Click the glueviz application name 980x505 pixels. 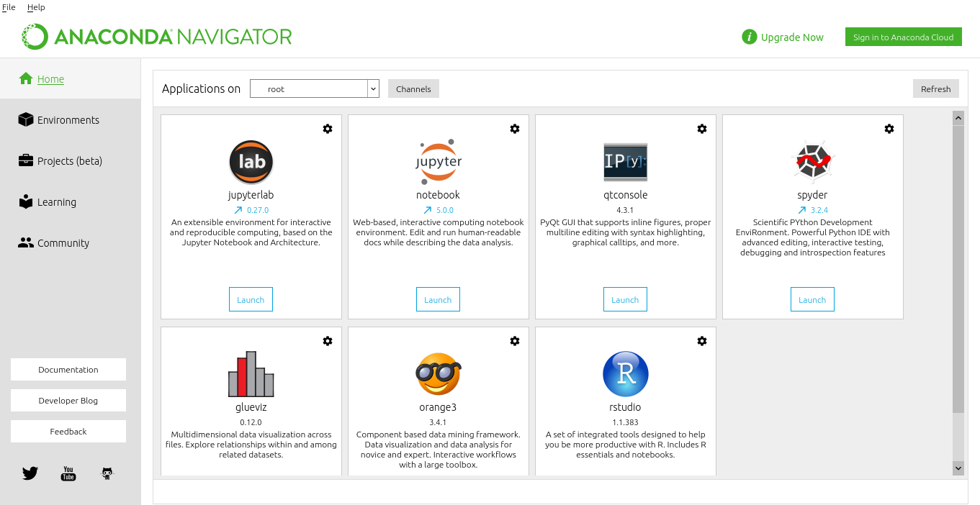[251, 407]
